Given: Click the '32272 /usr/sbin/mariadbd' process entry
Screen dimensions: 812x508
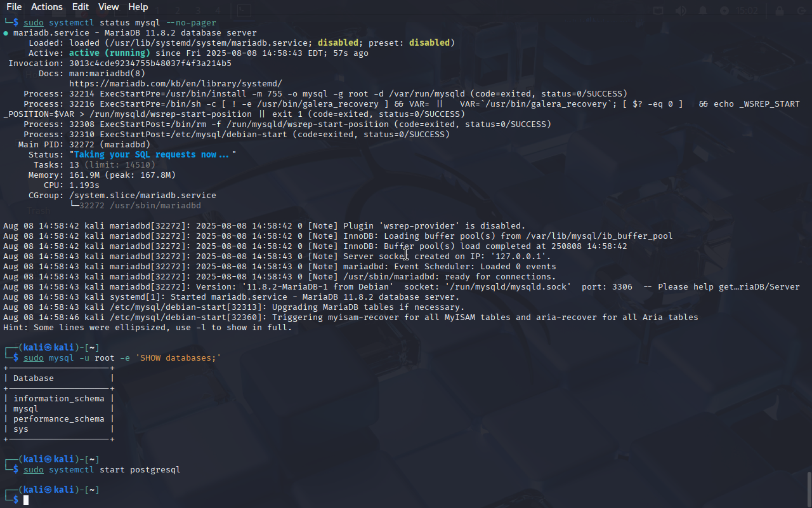Looking at the screenshot, I should (x=140, y=206).
